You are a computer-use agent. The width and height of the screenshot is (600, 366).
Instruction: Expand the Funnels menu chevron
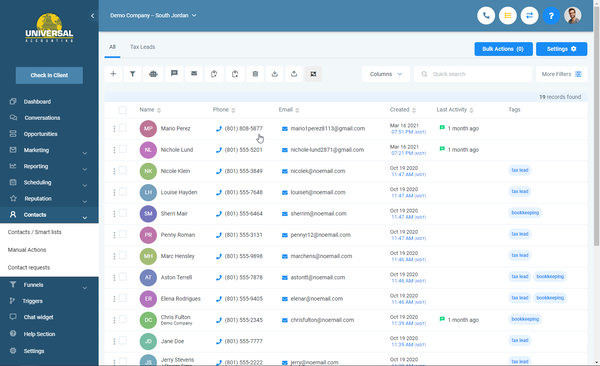pyautogui.click(x=85, y=288)
